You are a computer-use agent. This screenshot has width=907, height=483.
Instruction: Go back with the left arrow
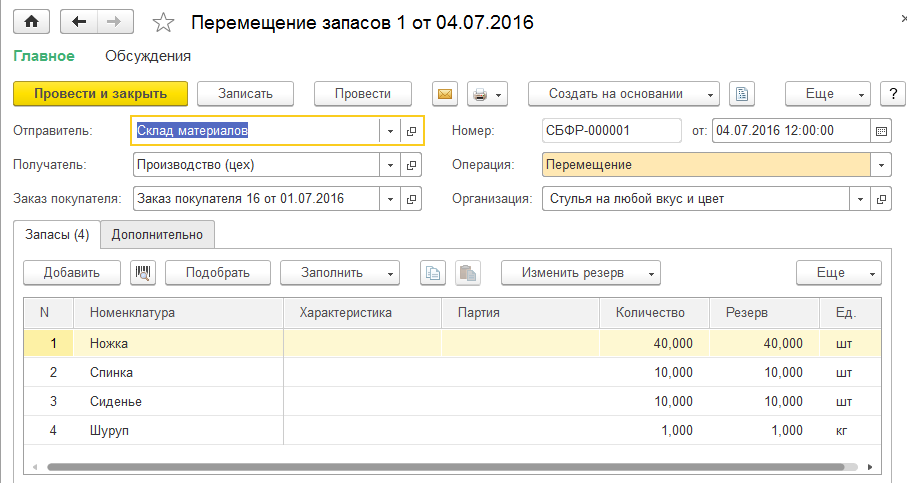80,22
